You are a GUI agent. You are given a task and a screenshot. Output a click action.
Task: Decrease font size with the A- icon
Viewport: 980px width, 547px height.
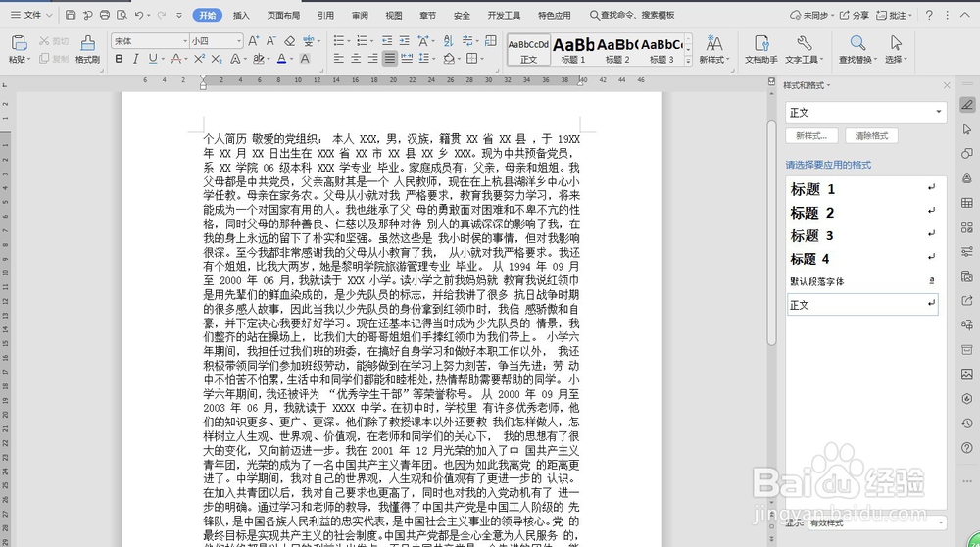[270, 40]
